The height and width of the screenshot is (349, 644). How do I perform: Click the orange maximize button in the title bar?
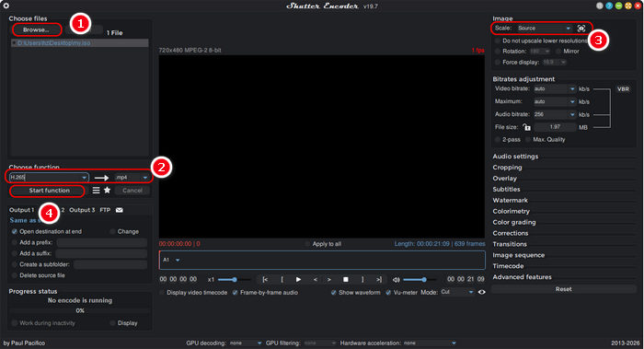pos(628,6)
